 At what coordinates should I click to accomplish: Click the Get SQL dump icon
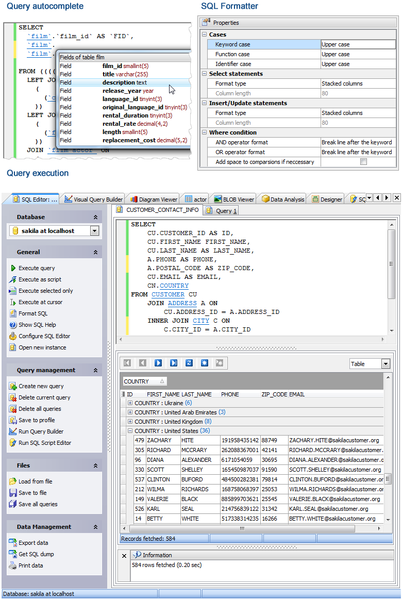pyautogui.click(x=13, y=554)
